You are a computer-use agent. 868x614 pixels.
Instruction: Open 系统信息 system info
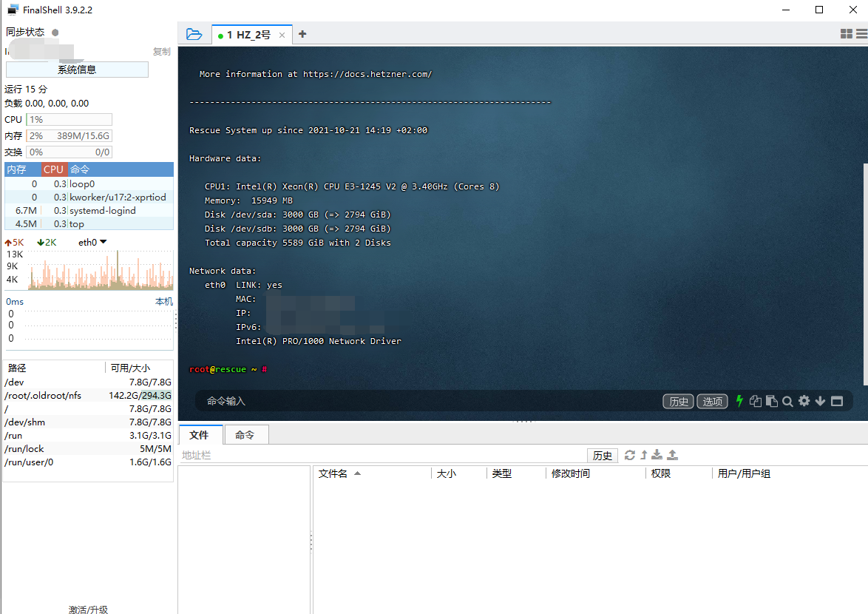(x=77, y=70)
